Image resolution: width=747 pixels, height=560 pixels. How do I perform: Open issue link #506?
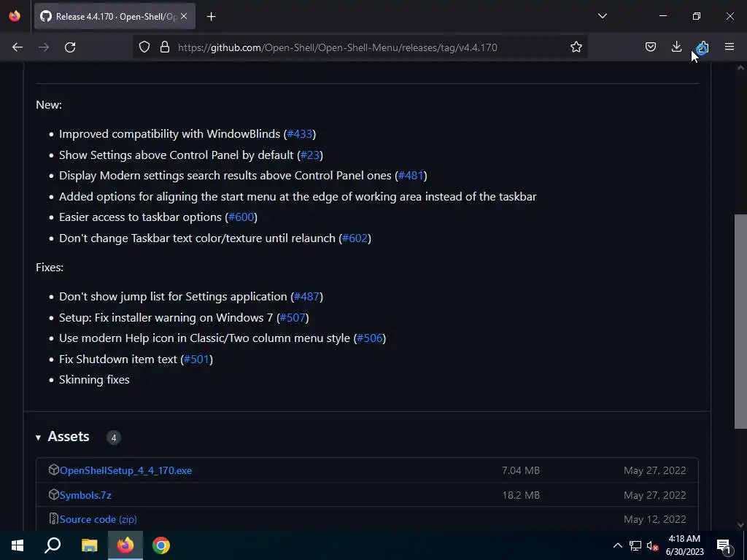click(370, 338)
